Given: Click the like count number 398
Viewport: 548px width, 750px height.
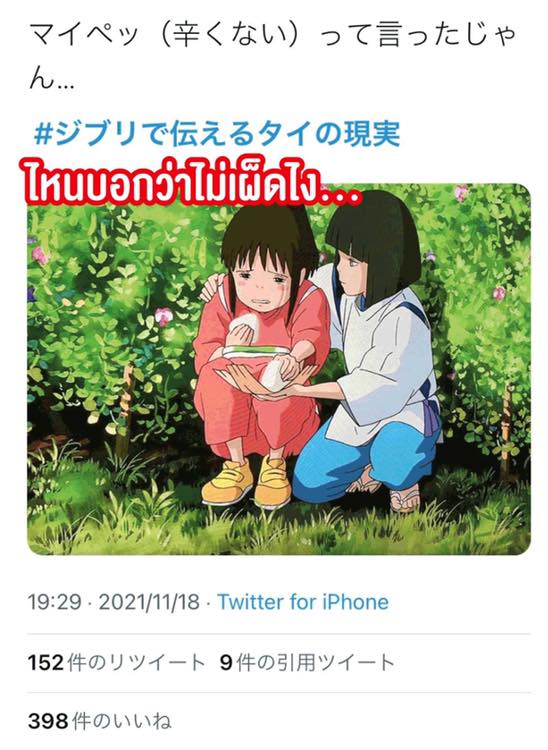Looking at the screenshot, I should [48, 721].
